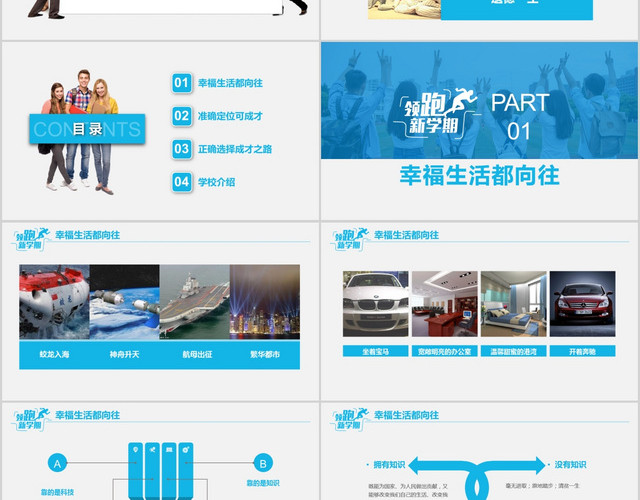Click the 繁华都市 caption
Viewport: 640px width, 500px height.
click(x=265, y=354)
